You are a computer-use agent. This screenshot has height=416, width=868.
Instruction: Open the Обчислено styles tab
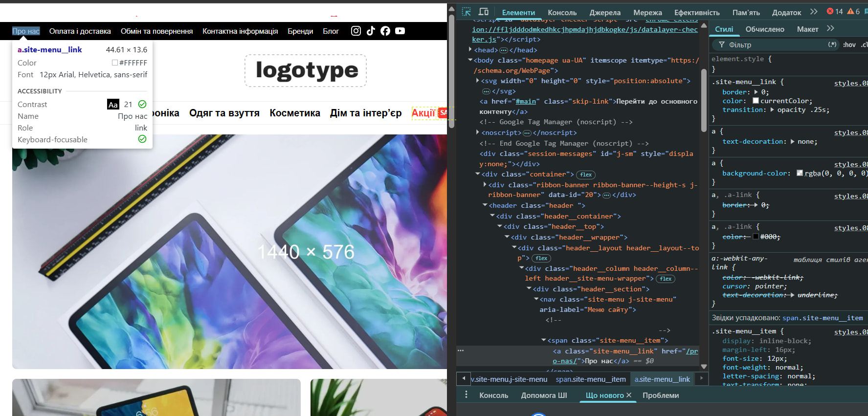pos(765,29)
